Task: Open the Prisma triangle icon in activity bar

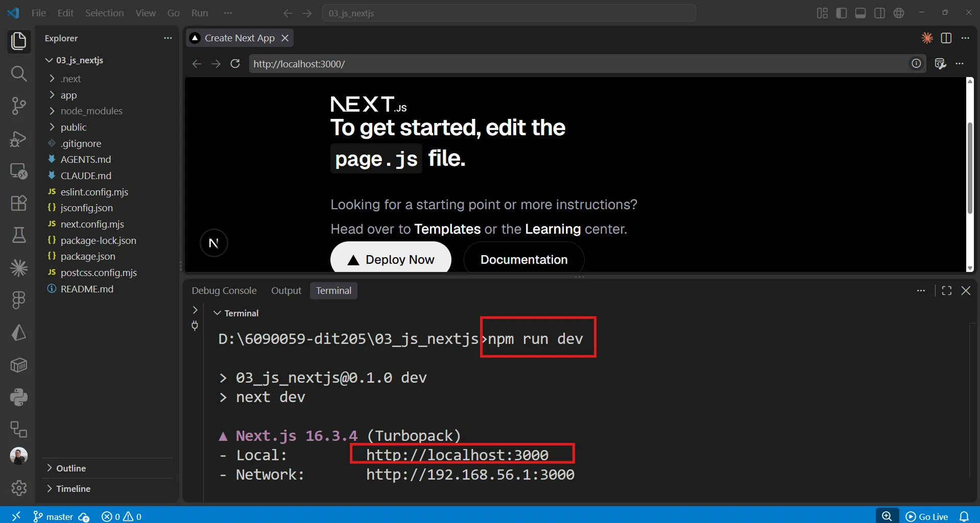Action: (19, 333)
